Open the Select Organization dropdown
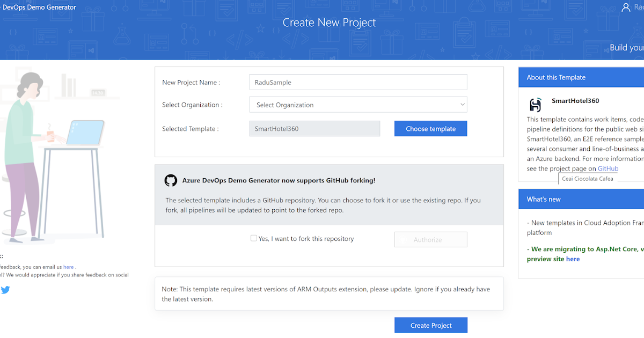Viewport: 644px width, 338px height. [358, 104]
